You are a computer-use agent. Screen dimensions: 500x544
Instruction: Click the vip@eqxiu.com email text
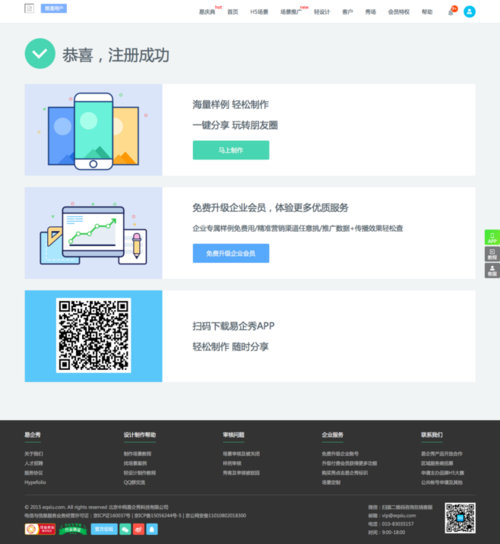pyautogui.click(x=399, y=516)
